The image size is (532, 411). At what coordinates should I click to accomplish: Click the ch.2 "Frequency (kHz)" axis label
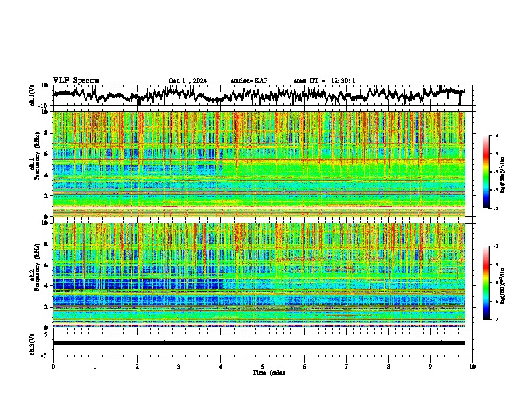[x=37, y=269]
